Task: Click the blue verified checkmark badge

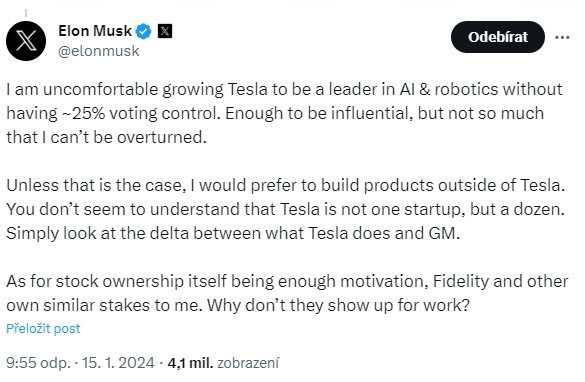Action: pos(143,31)
